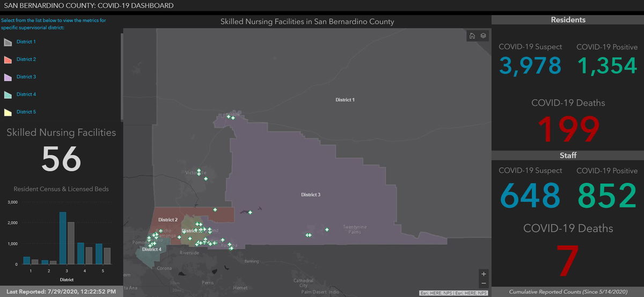The width and height of the screenshot is (644, 297).
Task: Select District 3 in the district list
Action: click(26, 77)
